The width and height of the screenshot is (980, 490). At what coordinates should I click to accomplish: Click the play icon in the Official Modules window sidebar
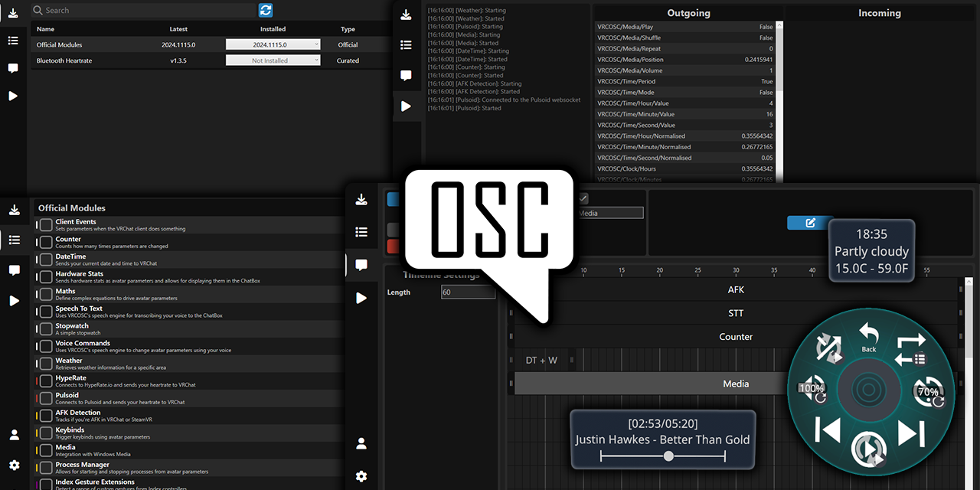pos(14,301)
